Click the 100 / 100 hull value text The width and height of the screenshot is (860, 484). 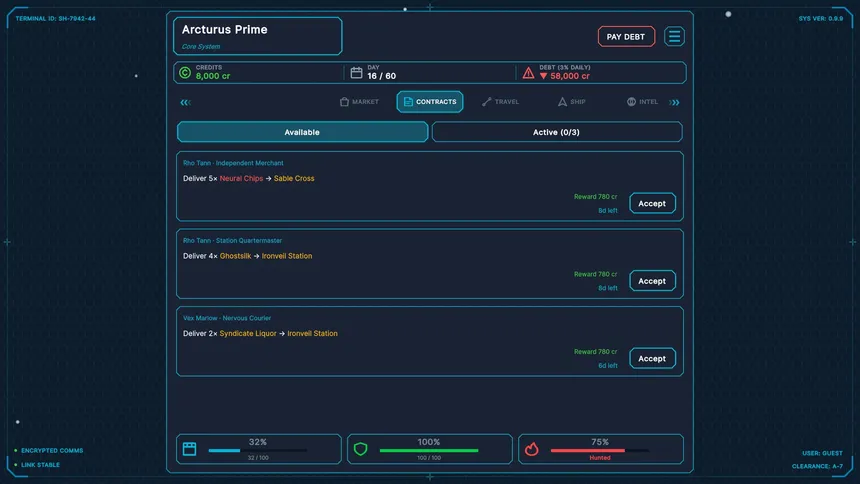coord(429,458)
